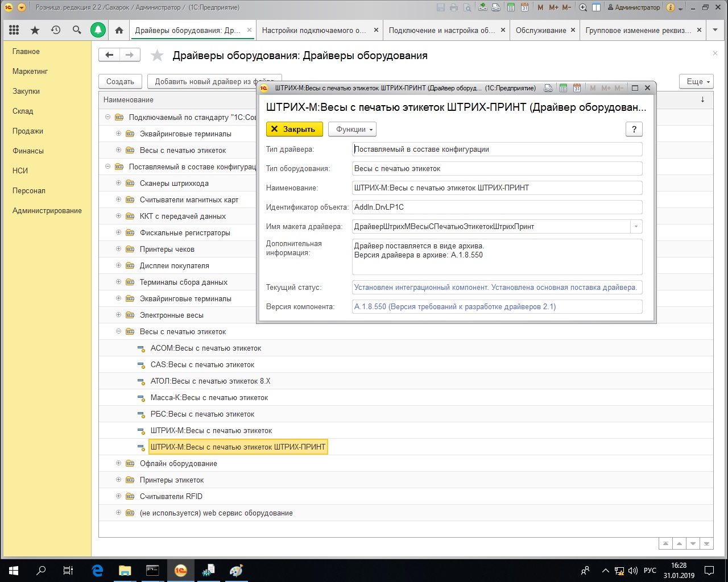This screenshot has width=728, height=582.
Task: Click the M- memory subtract button
Action: 566,7
